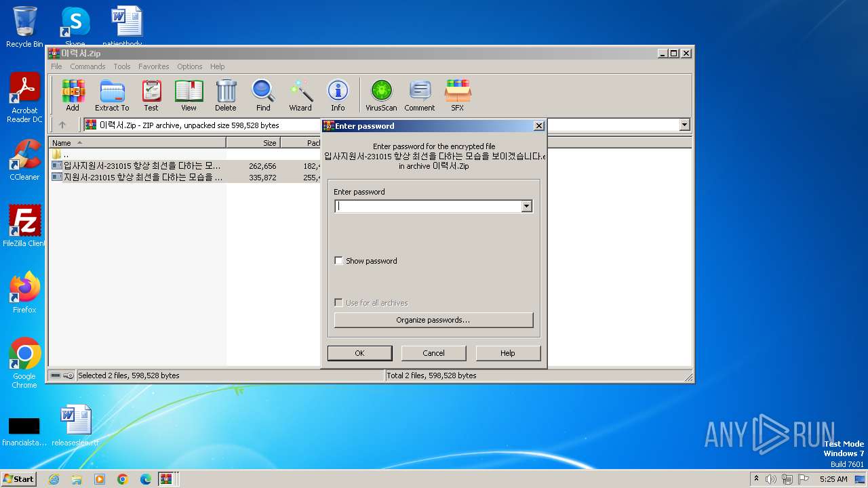This screenshot has width=868, height=488.
Task: Click the Find magnifier icon
Action: point(263,95)
